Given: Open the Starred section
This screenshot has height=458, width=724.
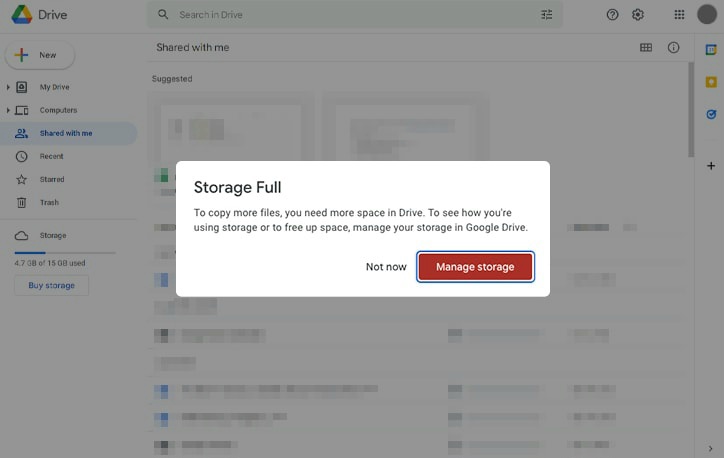Looking at the screenshot, I should (51, 179).
